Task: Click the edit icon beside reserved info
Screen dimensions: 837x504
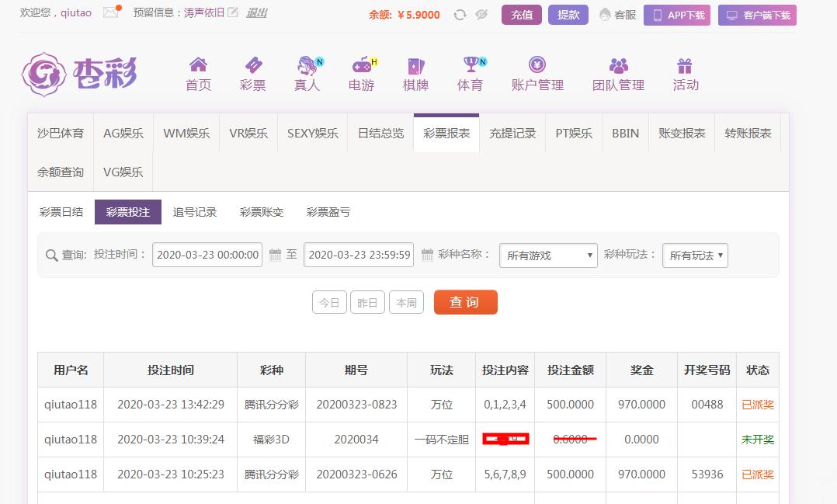Action: (233, 13)
